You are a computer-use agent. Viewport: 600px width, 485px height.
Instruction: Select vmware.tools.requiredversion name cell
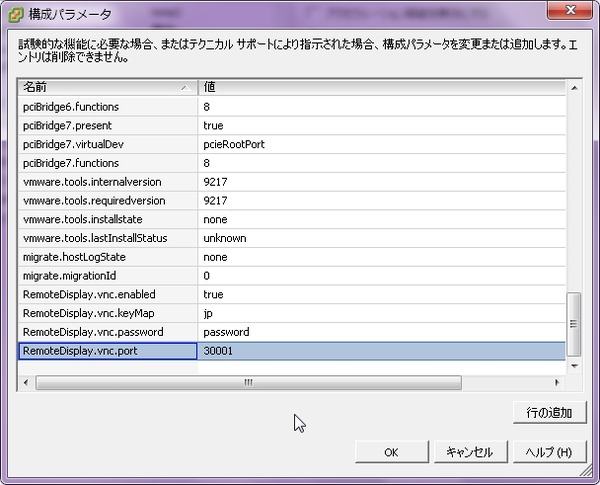pyautogui.click(x=108, y=201)
